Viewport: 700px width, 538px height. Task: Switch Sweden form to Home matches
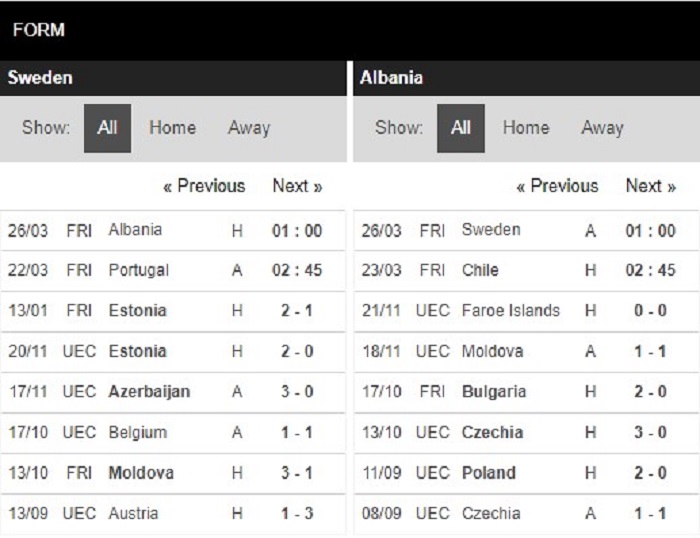(x=172, y=128)
